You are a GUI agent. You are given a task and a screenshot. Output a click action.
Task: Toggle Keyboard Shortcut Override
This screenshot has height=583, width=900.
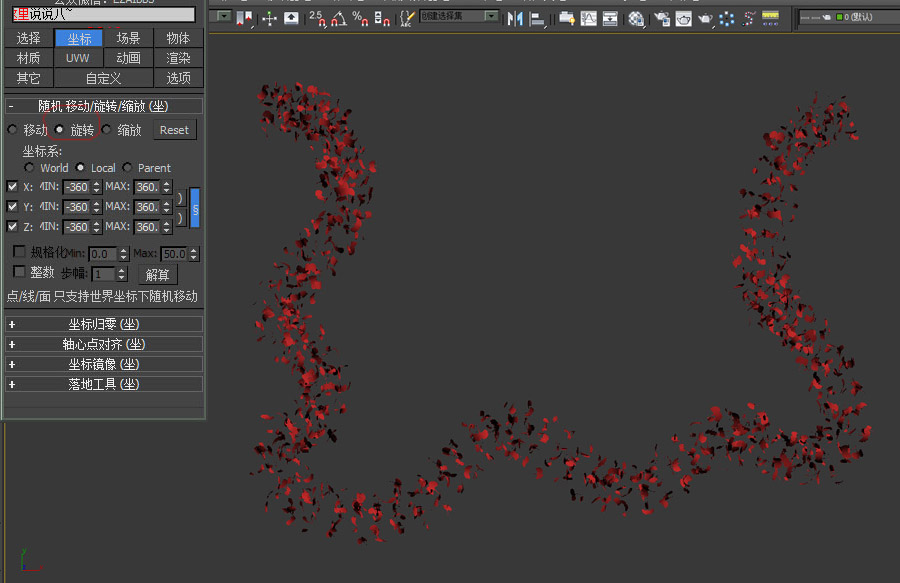291,18
